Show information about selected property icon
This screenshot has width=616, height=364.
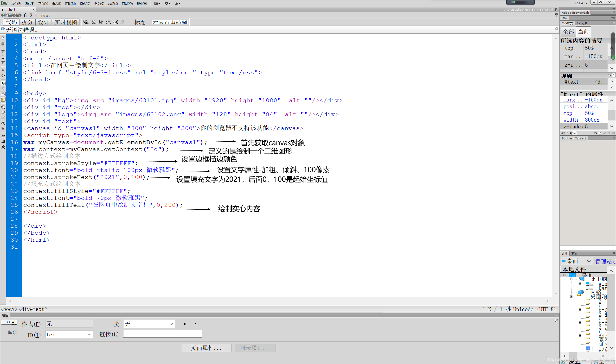click(x=609, y=75)
